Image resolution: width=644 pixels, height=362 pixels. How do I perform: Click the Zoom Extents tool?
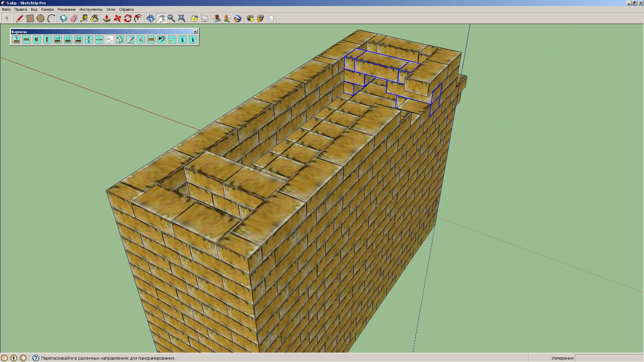click(x=181, y=18)
